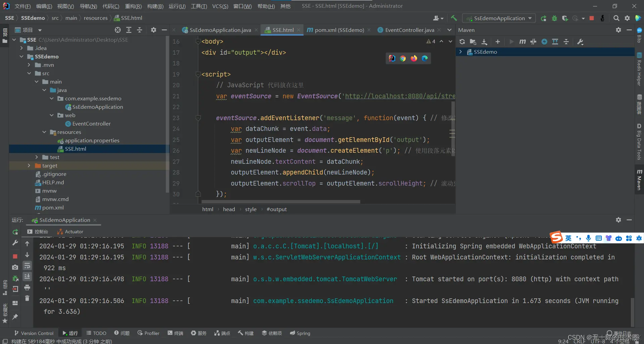Open Search Everywhere magnifier icon
Viewport: 644px width, 344px height.
point(616,18)
